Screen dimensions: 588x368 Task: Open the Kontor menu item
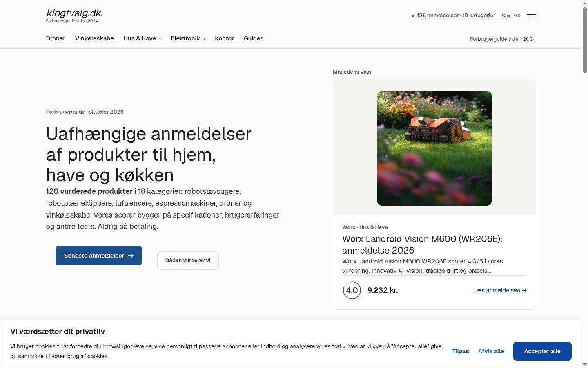tap(224, 38)
